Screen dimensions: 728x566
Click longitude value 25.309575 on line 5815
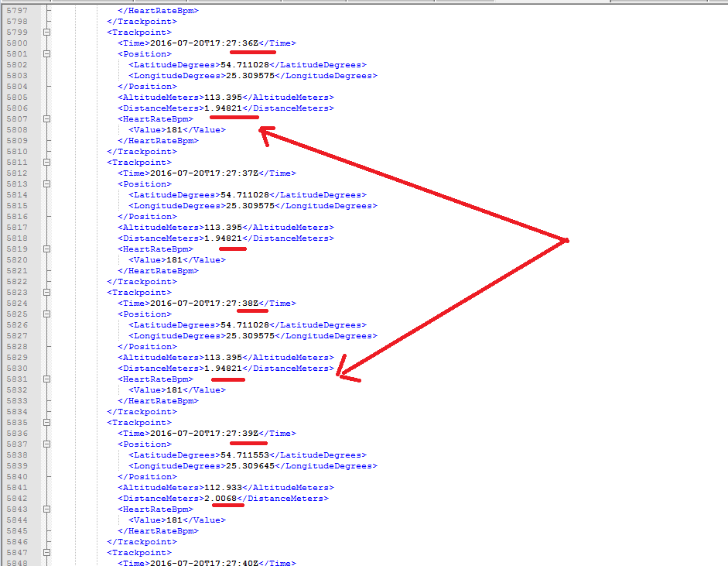click(250, 206)
